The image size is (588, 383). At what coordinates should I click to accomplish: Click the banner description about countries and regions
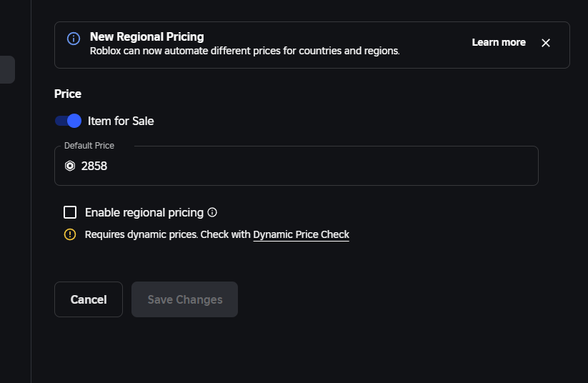tap(245, 51)
